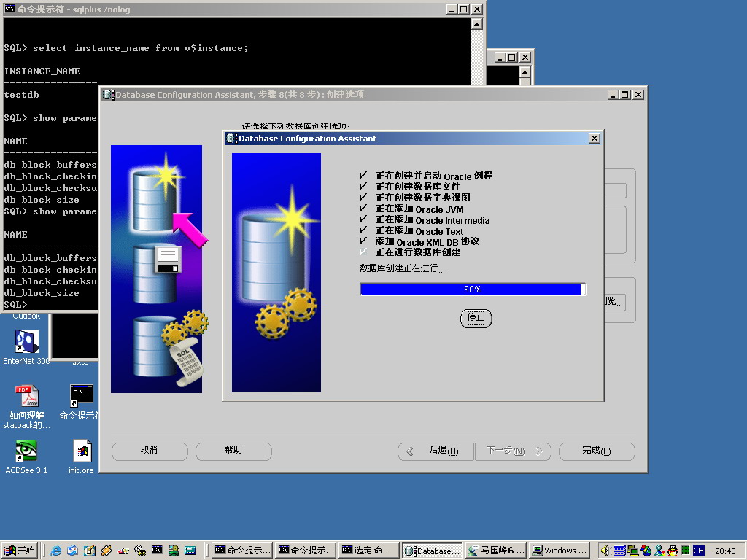This screenshot has height=560, width=747.
Task: Click the CH input language indicator
Action: coord(698,551)
